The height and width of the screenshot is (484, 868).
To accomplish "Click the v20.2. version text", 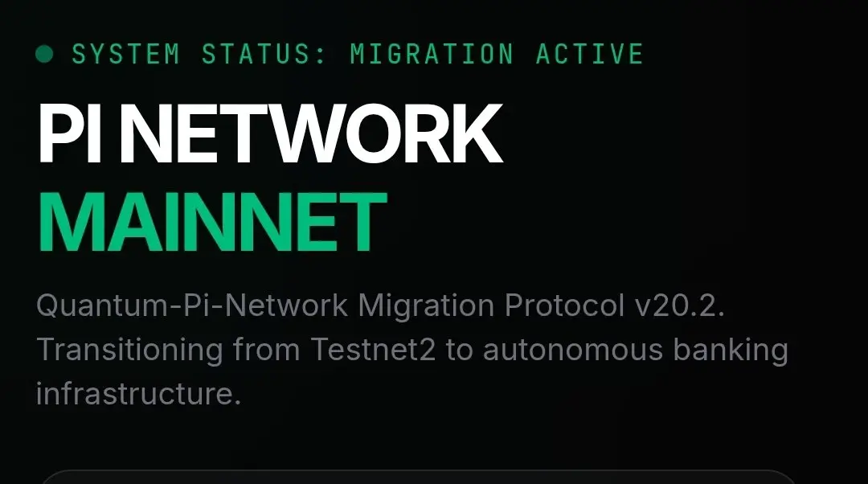I will (680, 306).
